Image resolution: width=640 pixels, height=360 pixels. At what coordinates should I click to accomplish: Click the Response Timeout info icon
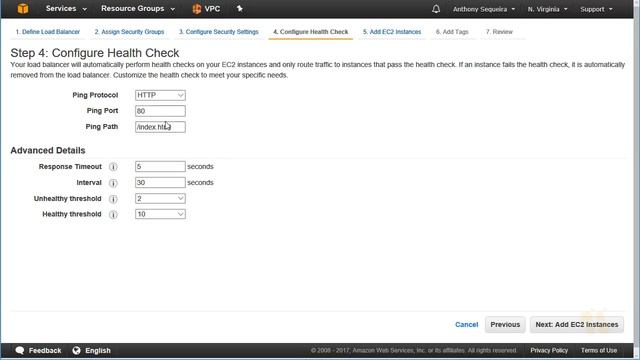click(x=113, y=167)
